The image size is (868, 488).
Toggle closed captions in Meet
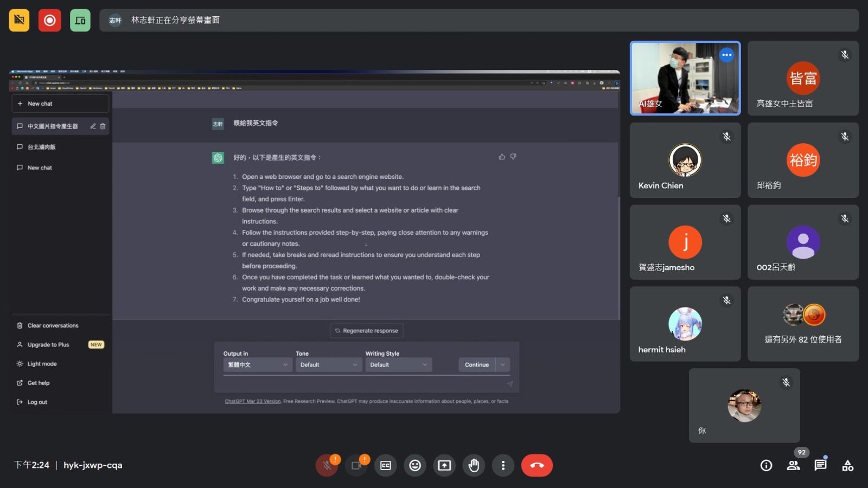coord(386,465)
